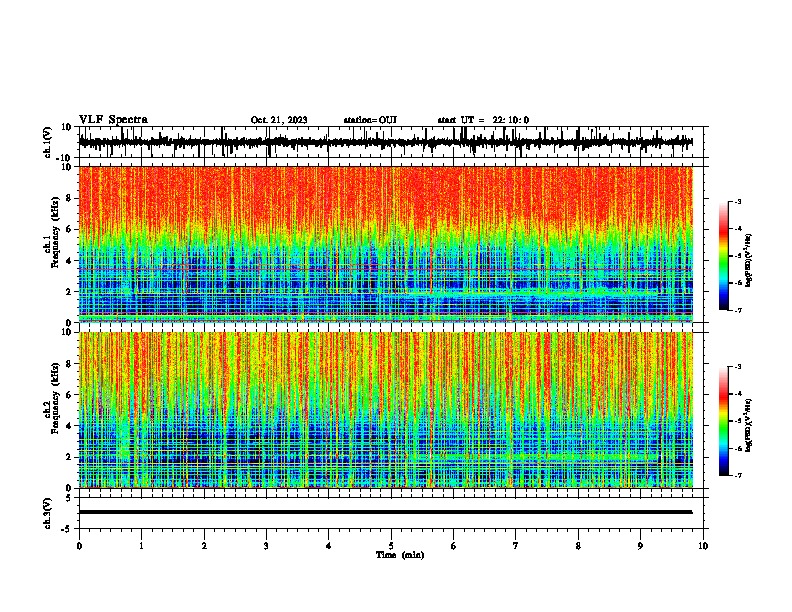Click the ch.1 "Frequency (kHz)" axis label
Viewport: 792px width, 612px height.
coord(55,233)
